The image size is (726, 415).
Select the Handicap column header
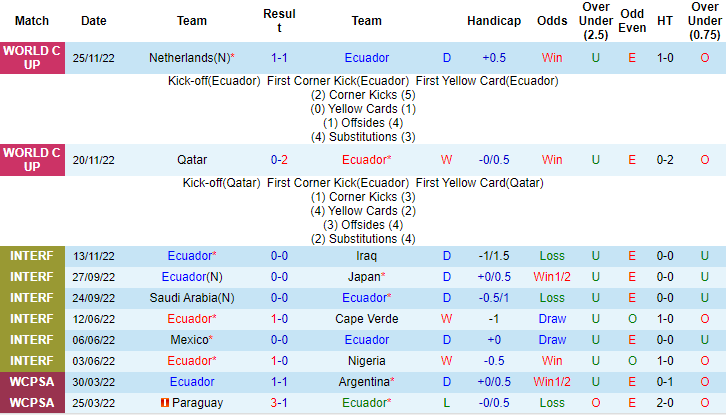[493, 20]
